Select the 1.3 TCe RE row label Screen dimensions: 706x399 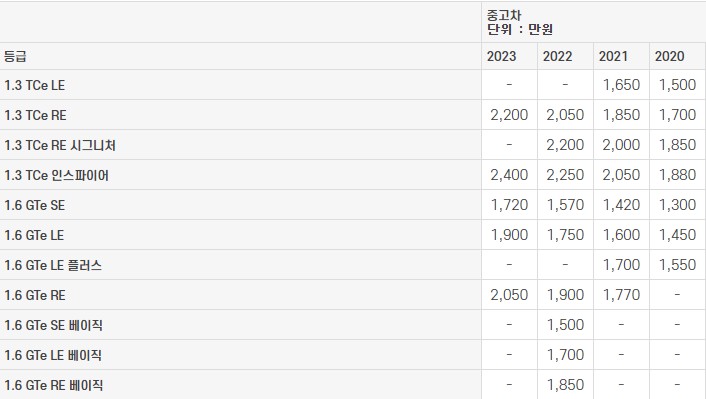pyautogui.click(x=35, y=115)
